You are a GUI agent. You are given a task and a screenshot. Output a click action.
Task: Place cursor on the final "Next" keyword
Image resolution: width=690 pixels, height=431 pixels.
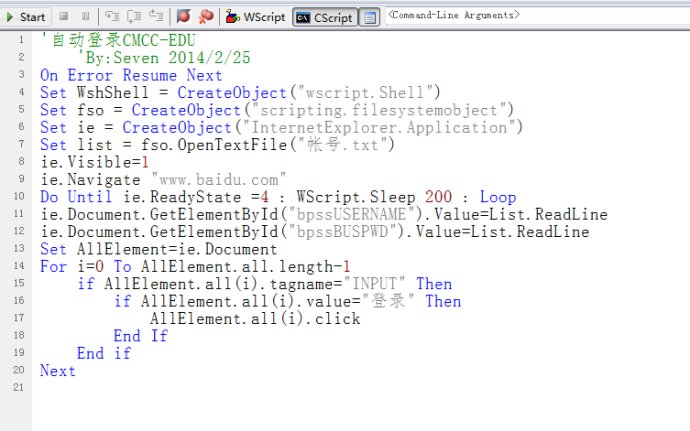point(57,371)
